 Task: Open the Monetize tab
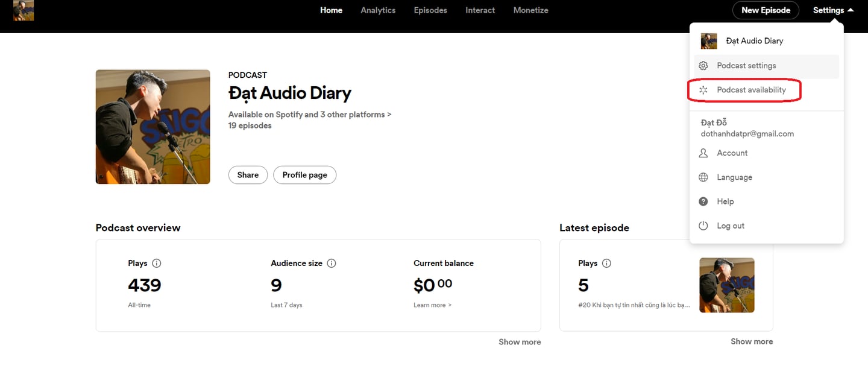(x=530, y=10)
